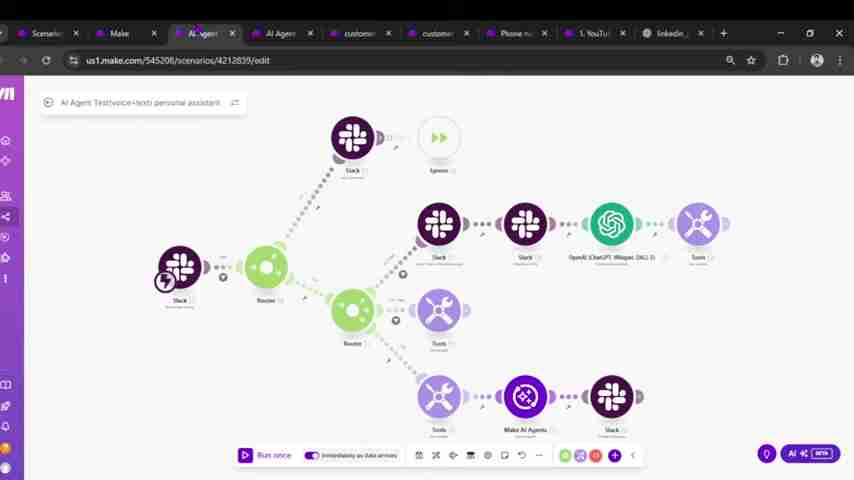Click the first Router module

tap(266, 267)
